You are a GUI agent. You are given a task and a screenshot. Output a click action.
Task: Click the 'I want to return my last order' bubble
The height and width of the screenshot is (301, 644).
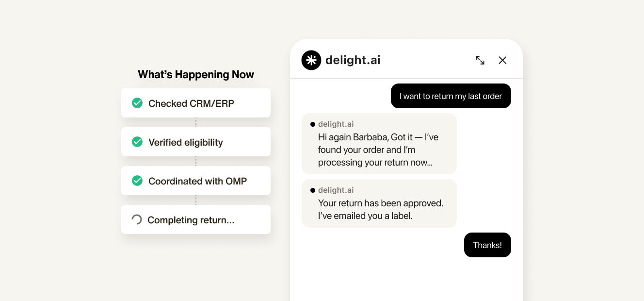[x=451, y=96]
